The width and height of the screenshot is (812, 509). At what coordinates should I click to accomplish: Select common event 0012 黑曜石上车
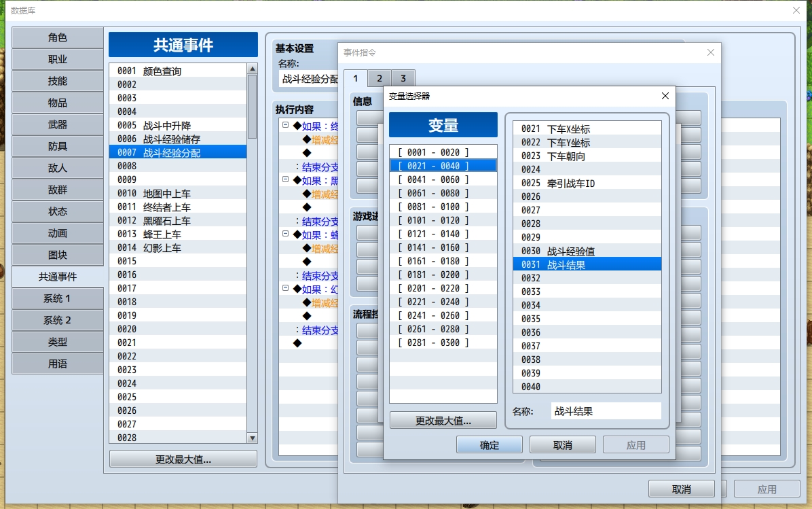178,220
